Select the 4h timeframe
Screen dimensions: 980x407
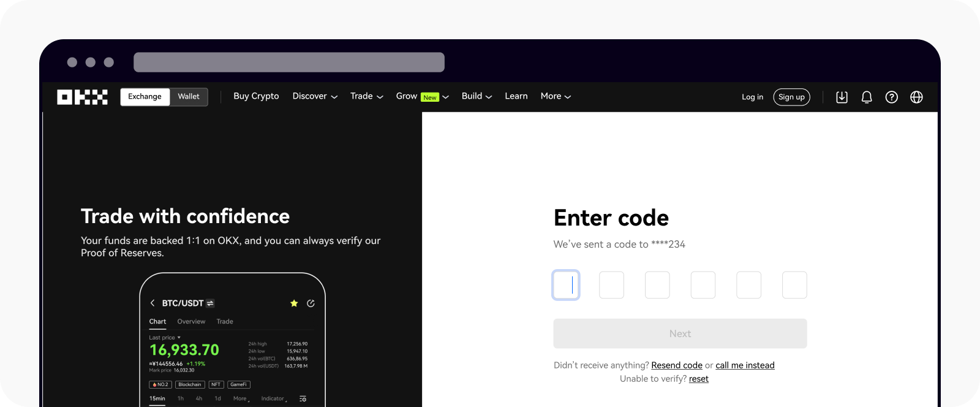click(199, 398)
